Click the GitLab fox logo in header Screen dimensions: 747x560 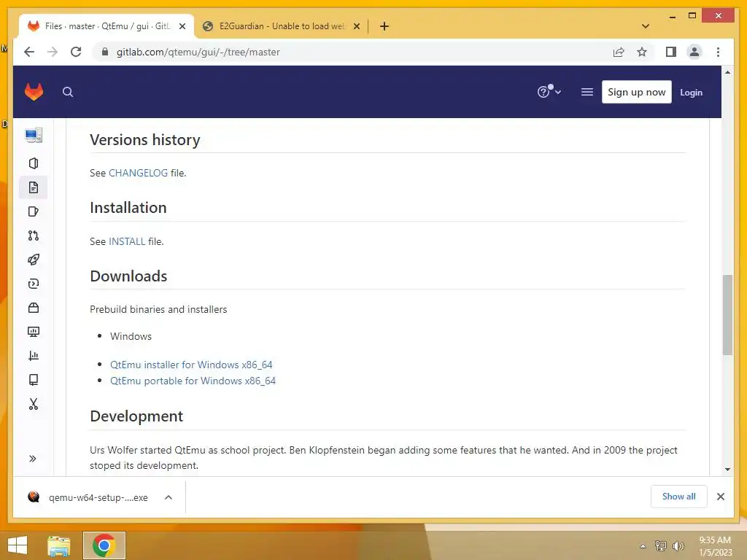[x=34, y=92]
